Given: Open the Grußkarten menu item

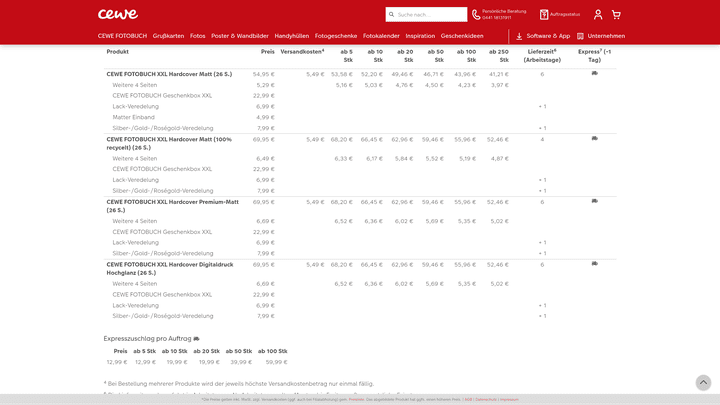Looking at the screenshot, I should [168, 36].
